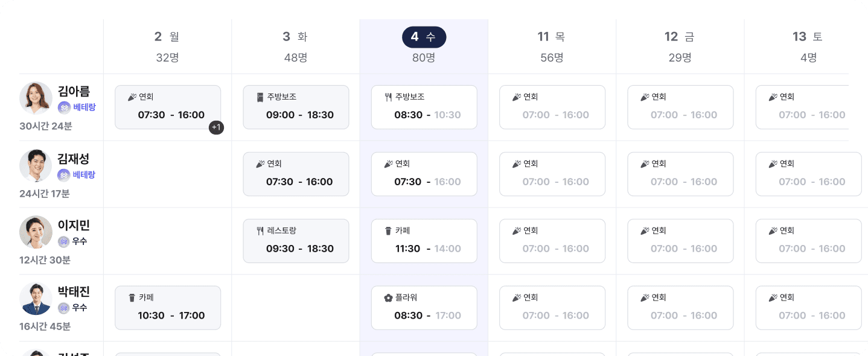Viewport: 868px width, 356px height.
Task: Click the fridge icon on Tuesday 주방보조 shift
Action: pyautogui.click(x=260, y=97)
